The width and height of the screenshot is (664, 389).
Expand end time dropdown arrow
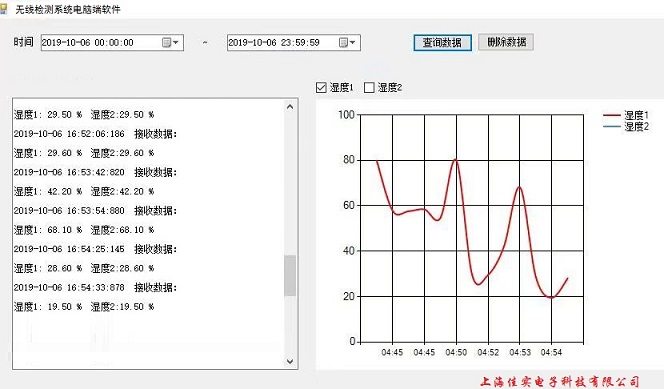[352, 42]
